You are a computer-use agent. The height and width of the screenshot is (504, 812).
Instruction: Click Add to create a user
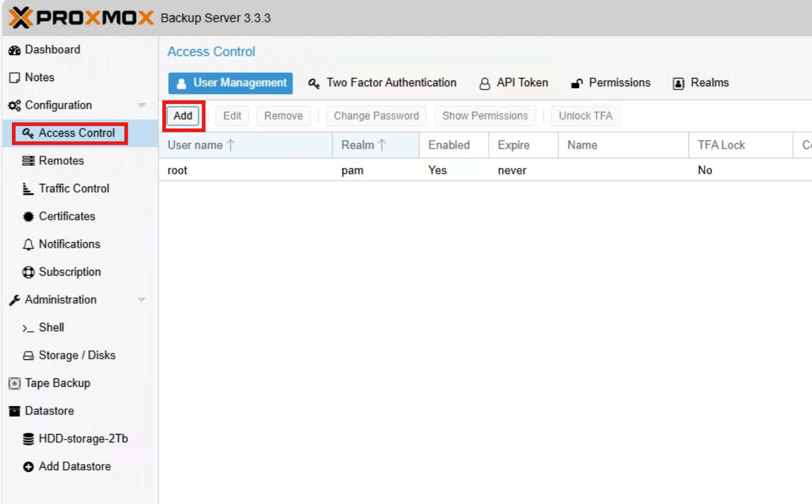click(x=183, y=116)
